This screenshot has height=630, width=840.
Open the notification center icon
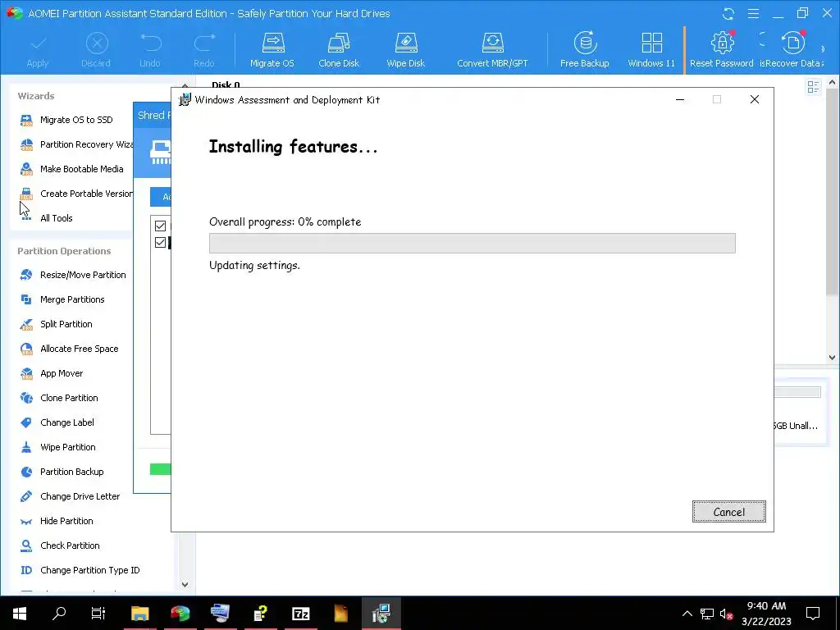click(813, 614)
